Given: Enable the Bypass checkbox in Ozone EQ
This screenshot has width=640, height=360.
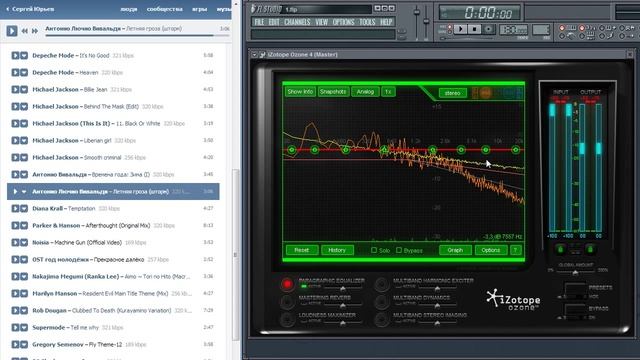Looking at the screenshot, I should [399, 250].
